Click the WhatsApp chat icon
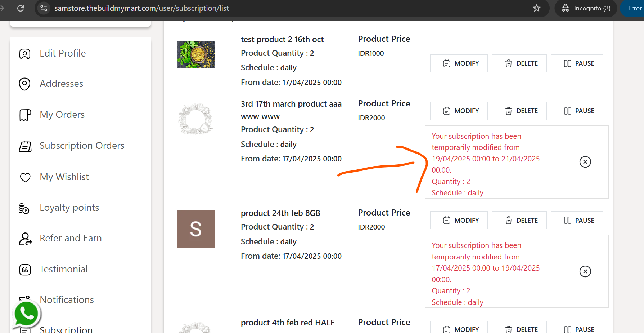The width and height of the screenshot is (644, 333). click(x=26, y=314)
